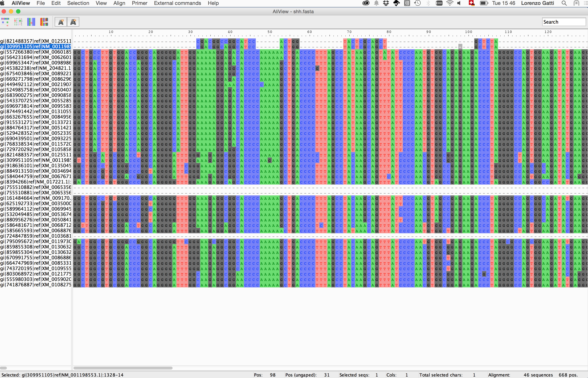Click the scrollbar under the sequence names
This screenshot has width=588, height=378.
tap(3, 368)
